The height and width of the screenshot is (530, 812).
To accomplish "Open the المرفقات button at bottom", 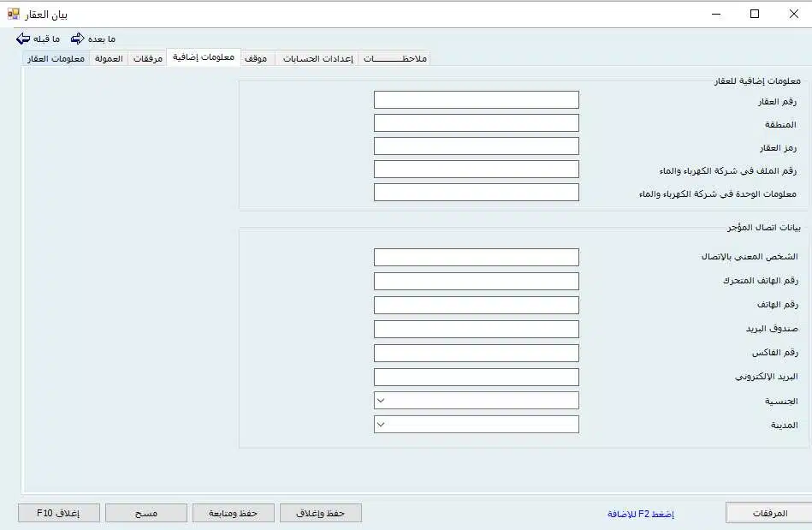I will [x=768, y=513].
